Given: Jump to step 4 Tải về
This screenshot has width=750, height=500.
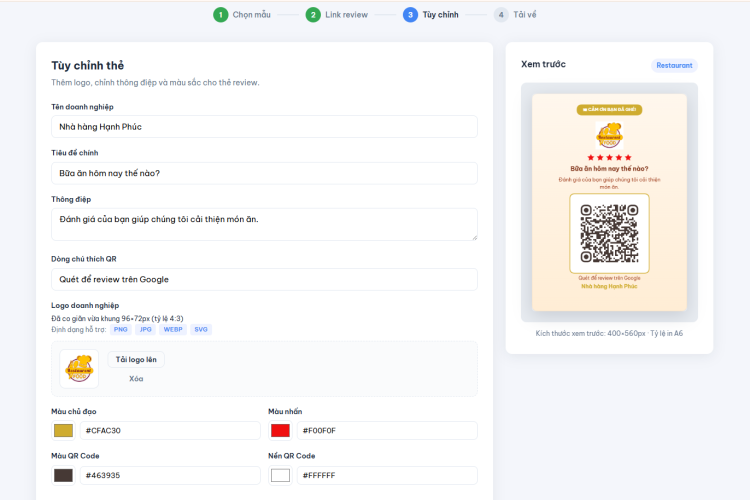Looking at the screenshot, I should [515, 15].
